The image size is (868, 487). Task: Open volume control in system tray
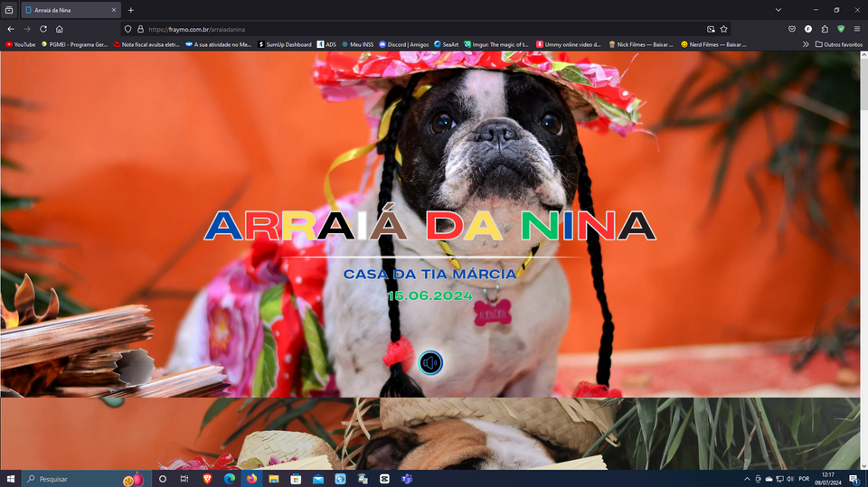click(790, 479)
